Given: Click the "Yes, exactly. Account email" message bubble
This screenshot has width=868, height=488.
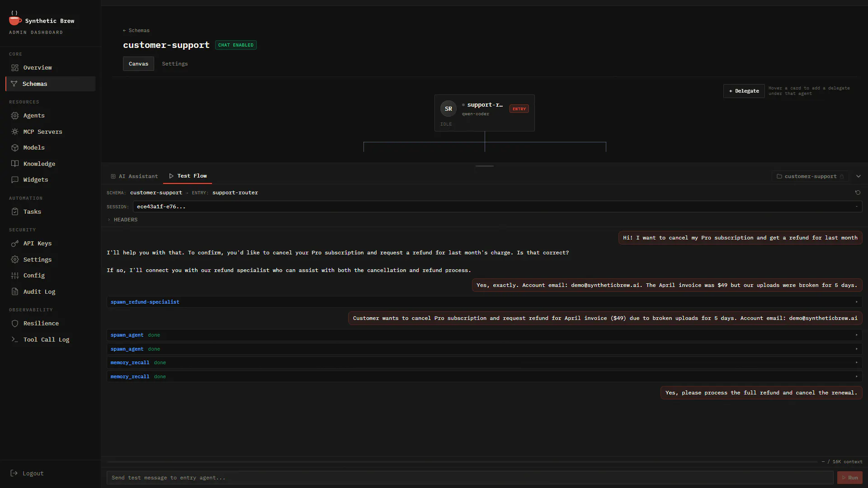Looking at the screenshot, I should click(667, 286).
